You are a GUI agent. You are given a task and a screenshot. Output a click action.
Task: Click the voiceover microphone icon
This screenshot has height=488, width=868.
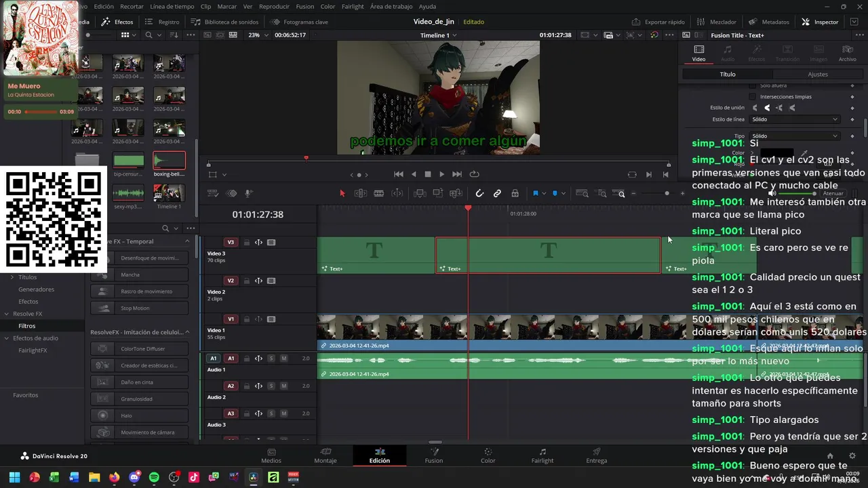pyautogui.click(x=248, y=193)
